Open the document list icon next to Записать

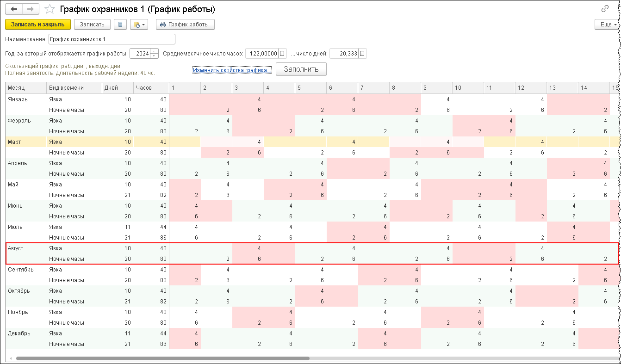[120, 25]
